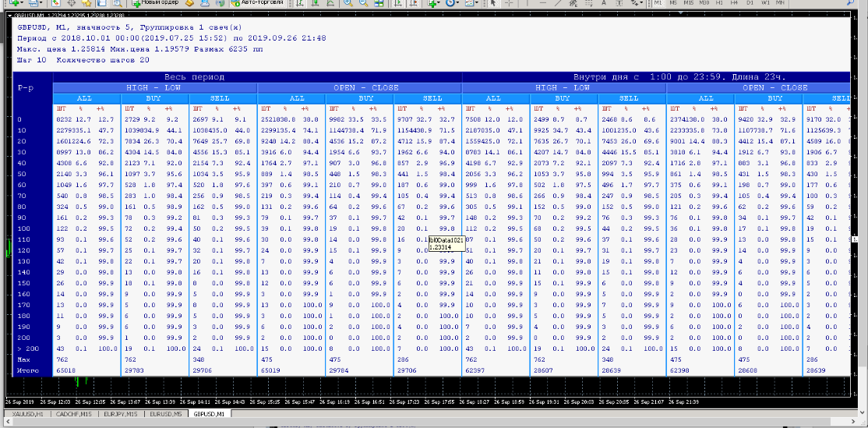Open the templates dropdown arrow
The width and height of the screenshot is (868, 428).
point(477,3)
